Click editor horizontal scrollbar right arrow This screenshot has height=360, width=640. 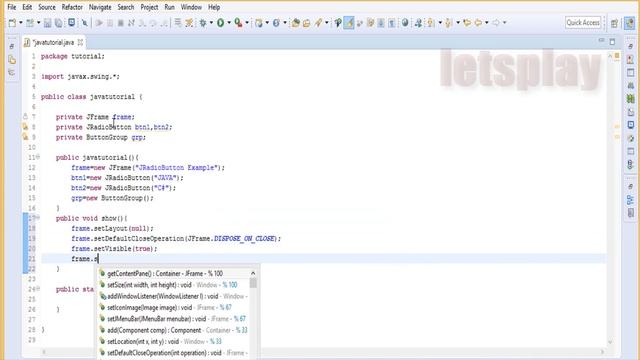point(602,351)
